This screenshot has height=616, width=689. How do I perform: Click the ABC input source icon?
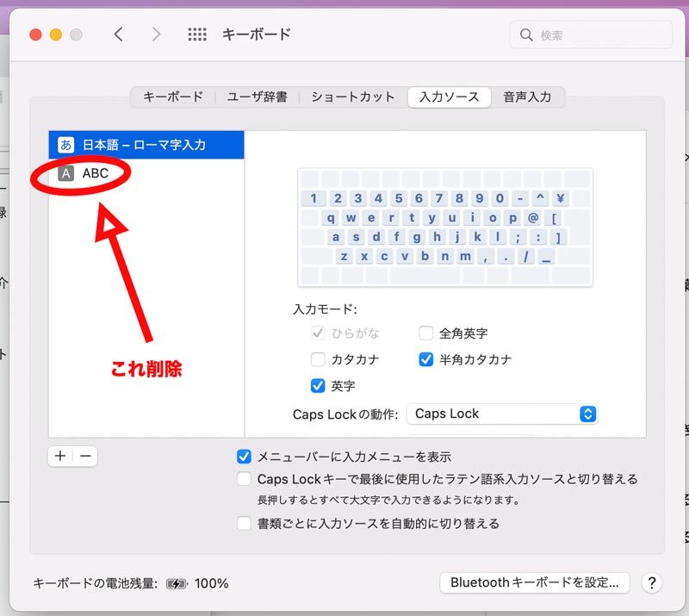click(66, 173)
